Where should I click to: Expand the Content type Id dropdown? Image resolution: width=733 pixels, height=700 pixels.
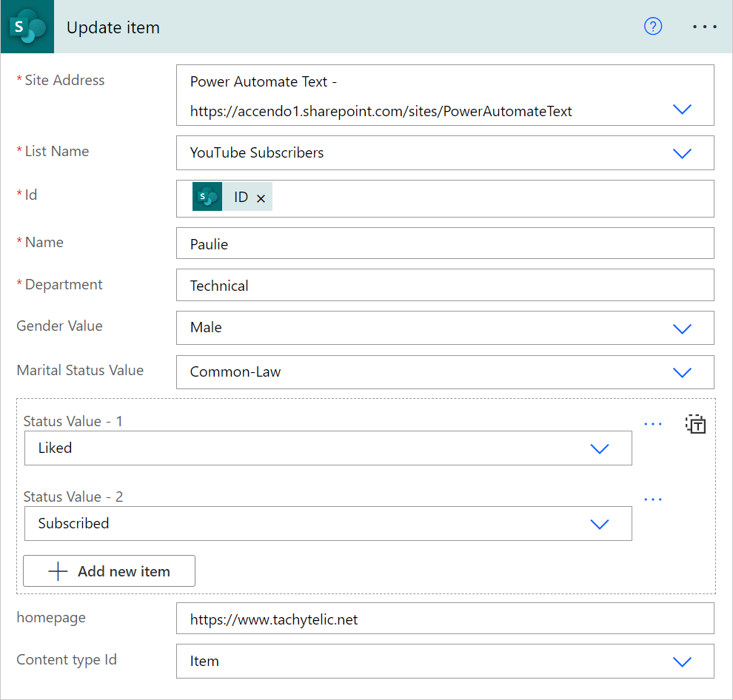tap(681, 662)
